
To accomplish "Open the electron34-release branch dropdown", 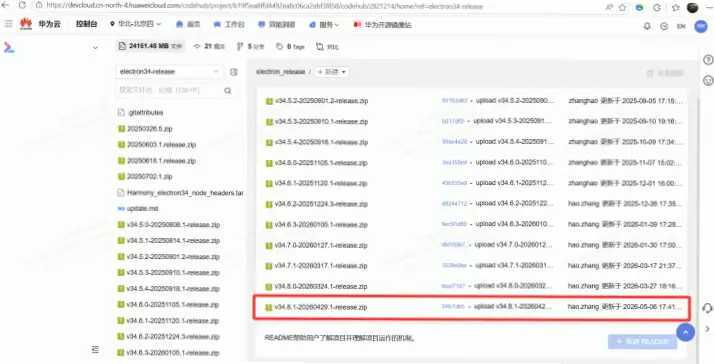I will [x=169, y=72].
